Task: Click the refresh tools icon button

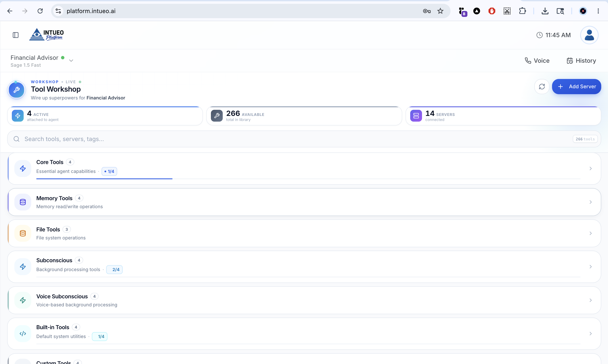Action: (541, 87)
